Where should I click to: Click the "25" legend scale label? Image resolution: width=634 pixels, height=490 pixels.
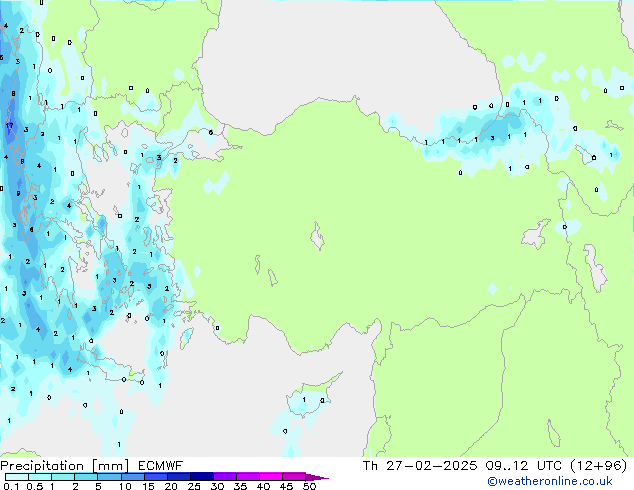pyautogui.click(x=194, y=486)
